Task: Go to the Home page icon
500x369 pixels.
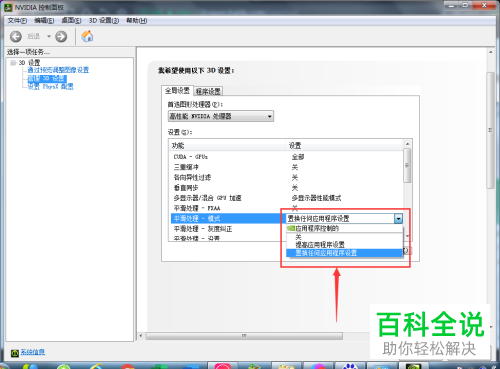Action: 87,36
